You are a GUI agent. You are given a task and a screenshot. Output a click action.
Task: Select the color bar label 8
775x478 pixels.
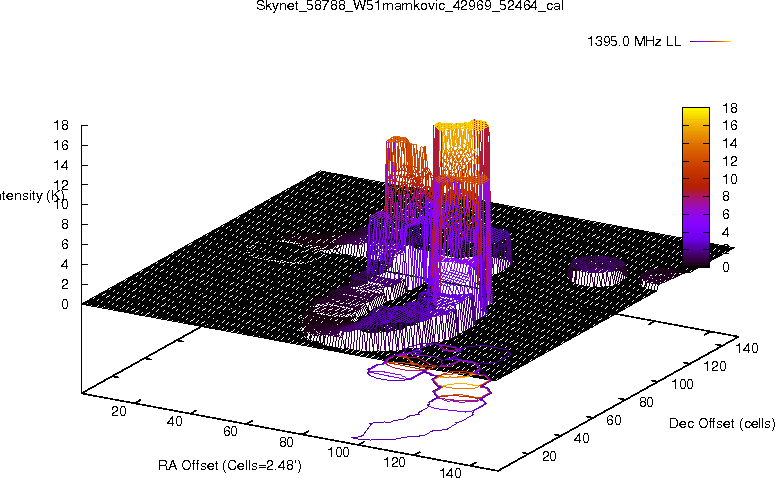click(726, 196)
